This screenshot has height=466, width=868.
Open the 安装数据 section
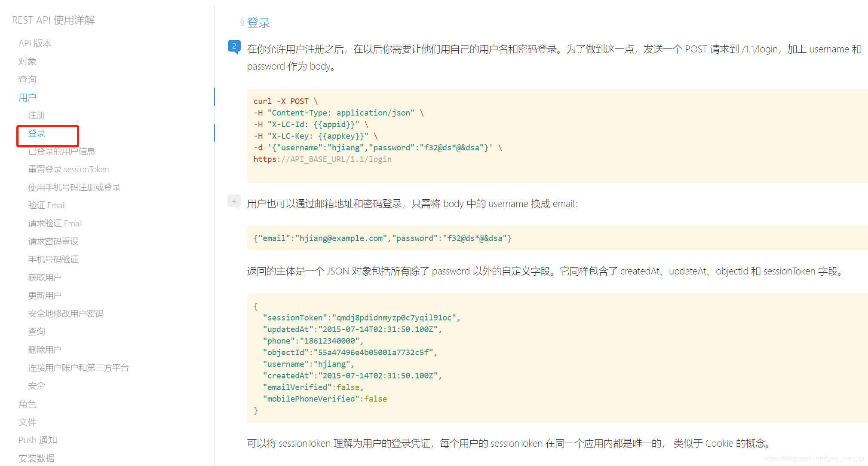(37, 458)
